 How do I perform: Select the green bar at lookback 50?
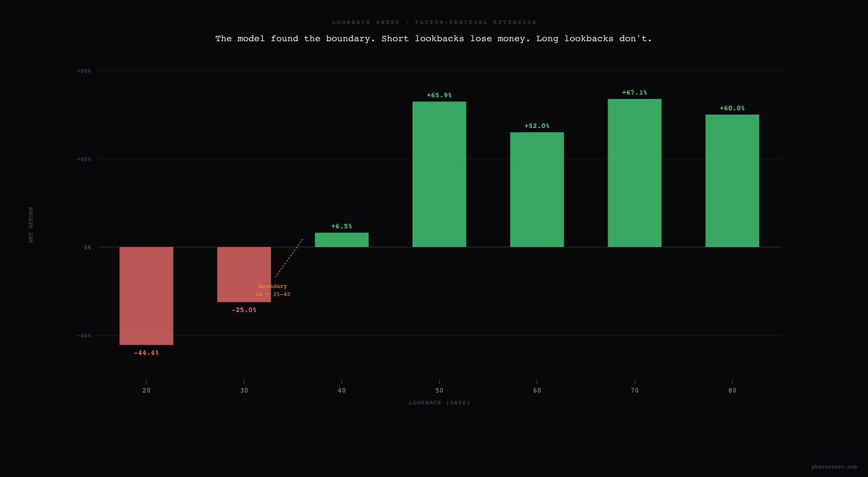439,175
